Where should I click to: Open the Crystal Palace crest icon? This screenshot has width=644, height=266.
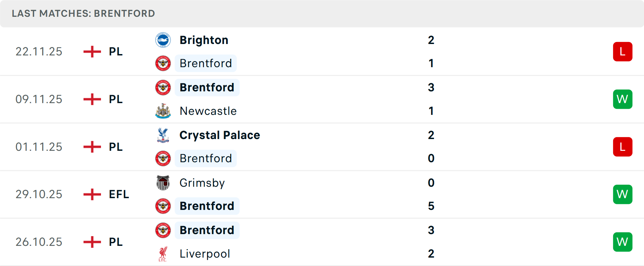pos(162,135)
